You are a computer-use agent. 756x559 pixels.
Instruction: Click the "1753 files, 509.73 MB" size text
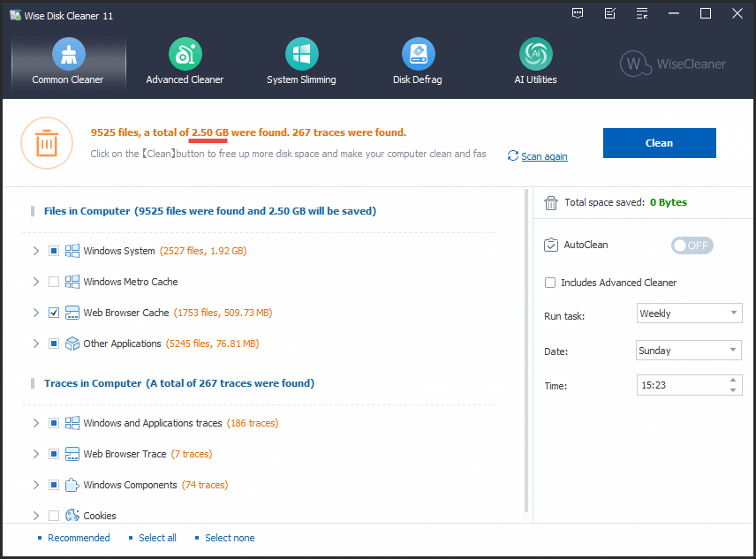pyautogui.click(x=223, y=313)
